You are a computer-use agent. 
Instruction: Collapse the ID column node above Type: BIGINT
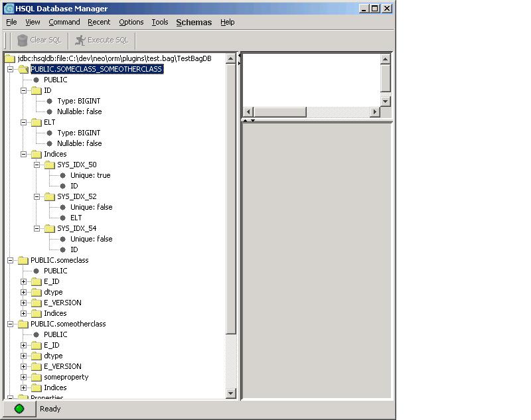tap(23, 90)
